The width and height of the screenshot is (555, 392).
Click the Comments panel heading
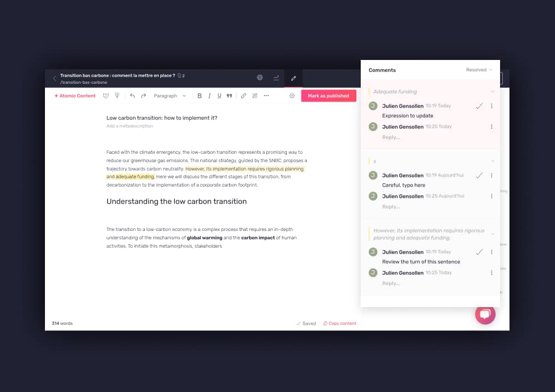click(382, 70)
